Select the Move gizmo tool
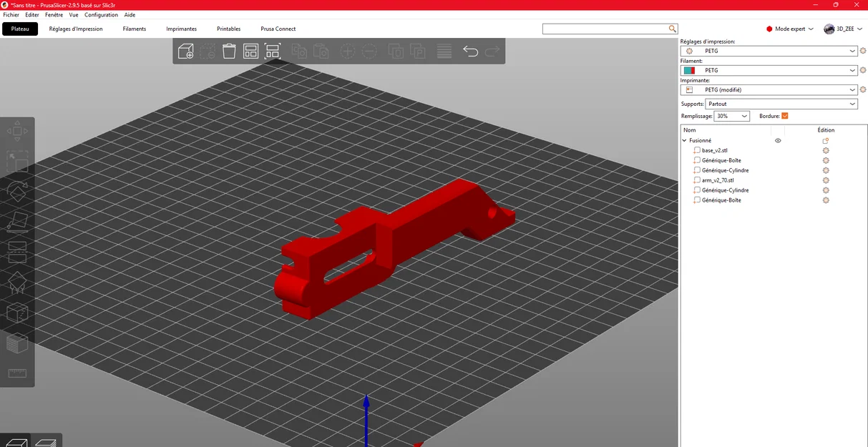This screenshot has width=868, height=447. click(17, 131)
